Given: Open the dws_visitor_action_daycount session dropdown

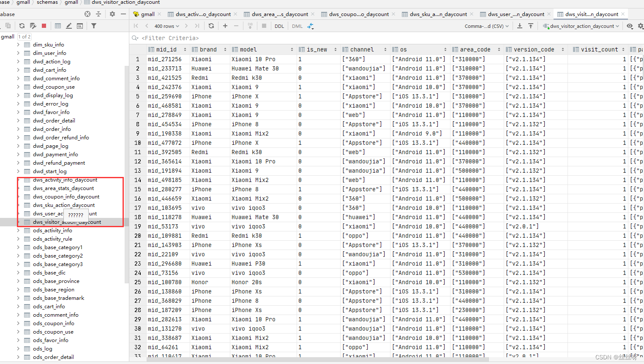Looking at the screenshot, I should click(581, 26).
